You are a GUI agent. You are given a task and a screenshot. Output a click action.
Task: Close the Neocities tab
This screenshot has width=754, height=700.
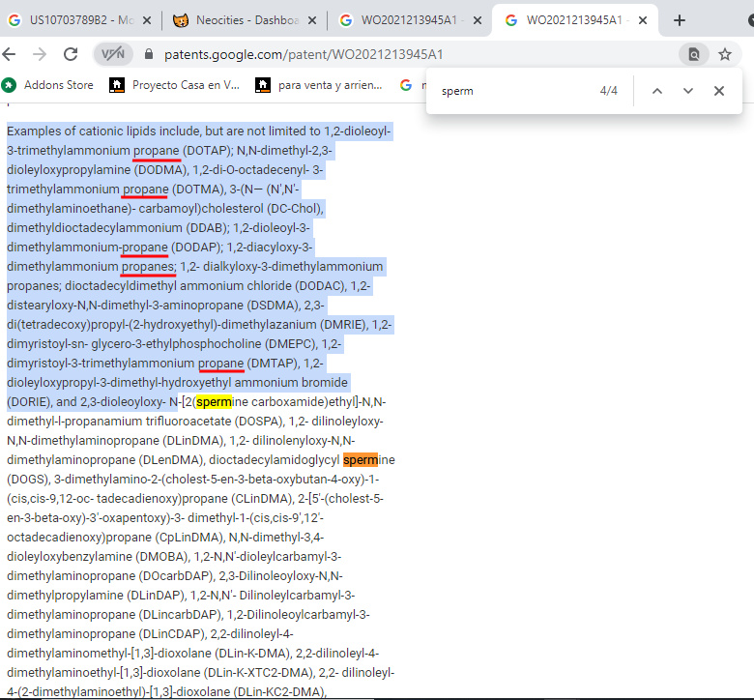pyautogui.click(x=311, y=20)
